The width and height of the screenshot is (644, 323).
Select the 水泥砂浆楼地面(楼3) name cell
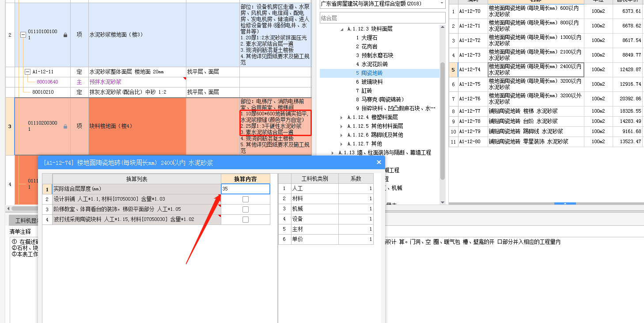tap(137, 34)
